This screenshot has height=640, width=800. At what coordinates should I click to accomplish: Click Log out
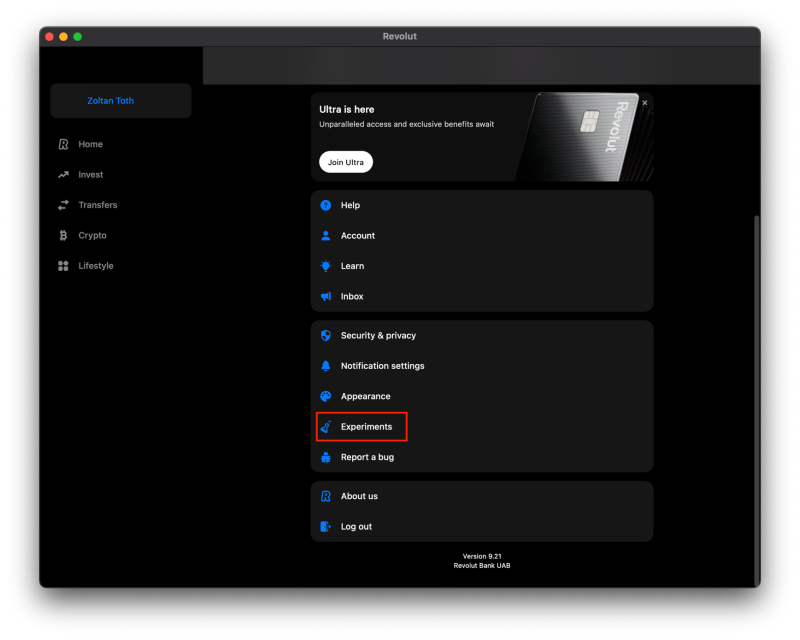pyautogui.click(x=482, y=527)
